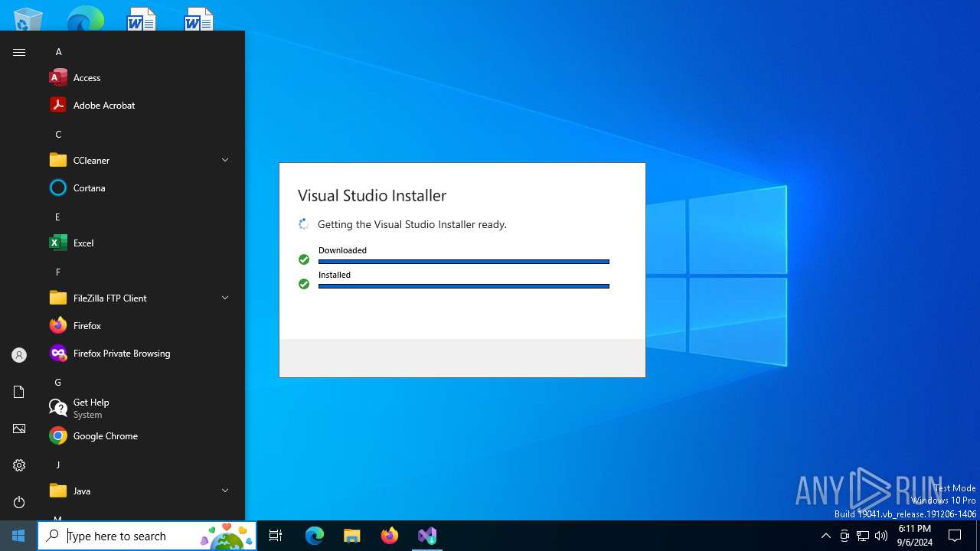The image size is (980, 551).
Task: Open the FileZilla FTP Client folder
Action: 141,298
